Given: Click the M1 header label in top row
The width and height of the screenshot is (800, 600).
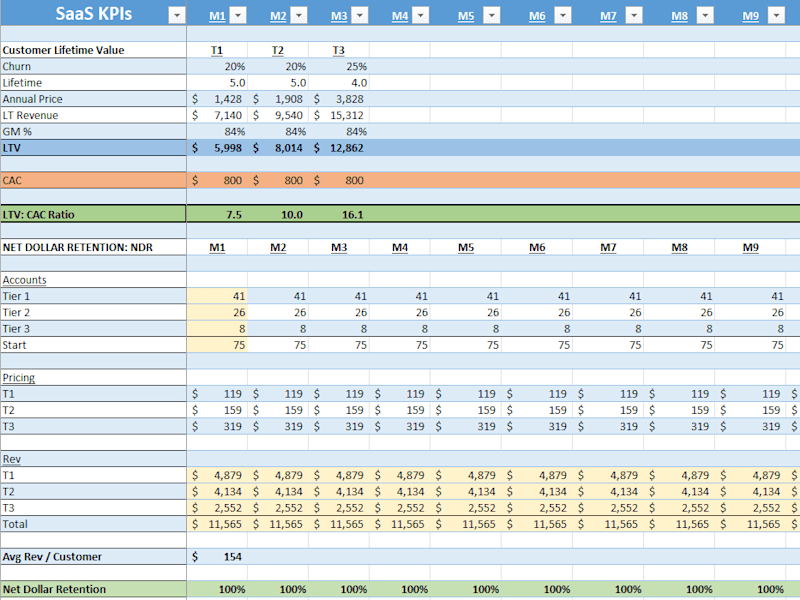Looking at the screenshot, I should pyautogui.click(x=217, y=16).
